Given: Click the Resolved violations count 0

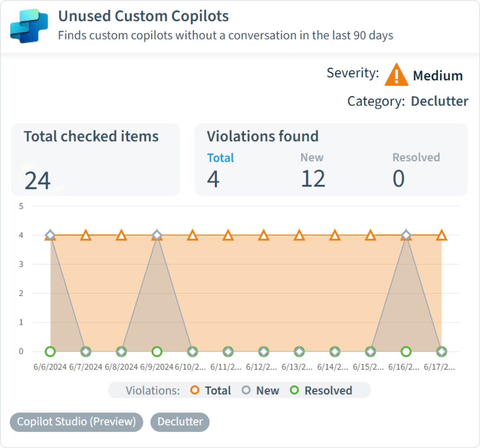Looking at the screenshot, I should (x=399, y=179).
